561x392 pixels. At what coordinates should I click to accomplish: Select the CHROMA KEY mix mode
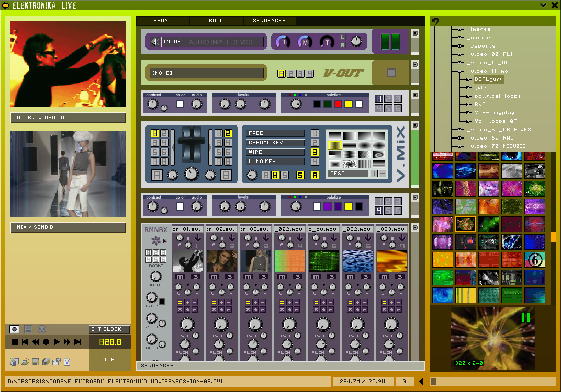click(x=275, y=143)
